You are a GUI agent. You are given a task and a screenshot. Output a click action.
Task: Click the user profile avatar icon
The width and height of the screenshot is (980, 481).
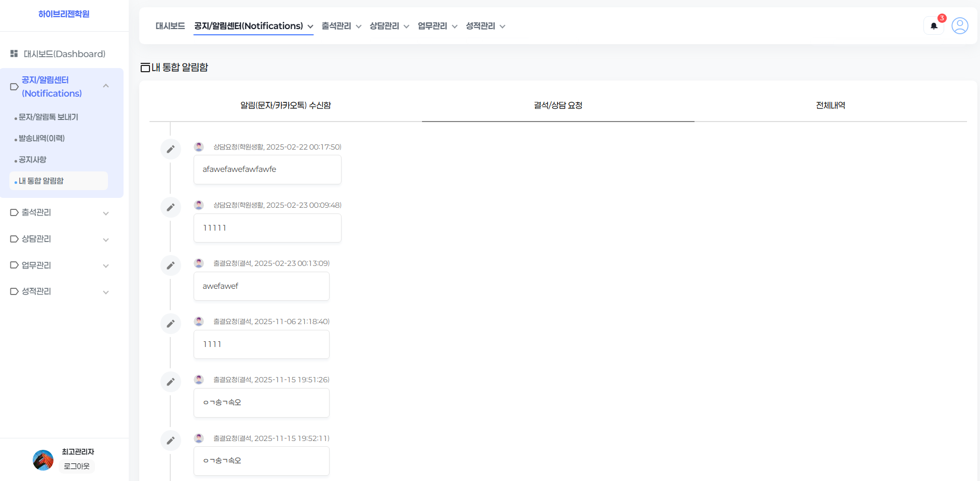pos(960,26)
